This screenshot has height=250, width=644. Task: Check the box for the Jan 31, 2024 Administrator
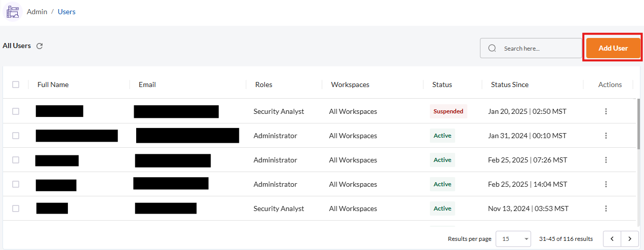click(16, 136)
